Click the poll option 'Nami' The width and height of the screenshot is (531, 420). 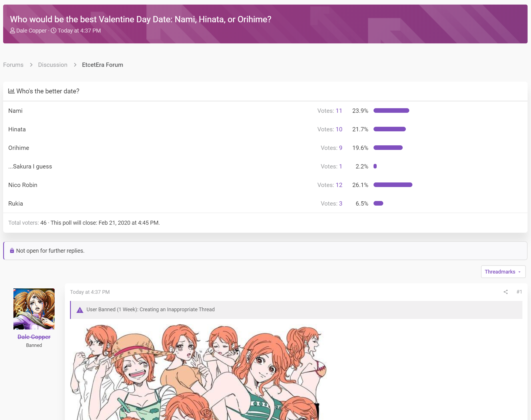tap(15, 111)
